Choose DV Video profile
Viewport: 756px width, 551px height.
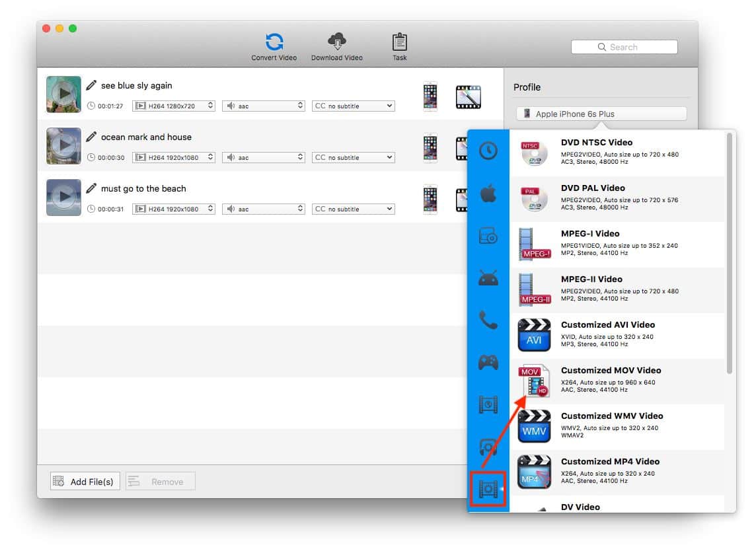click(617, 504)
